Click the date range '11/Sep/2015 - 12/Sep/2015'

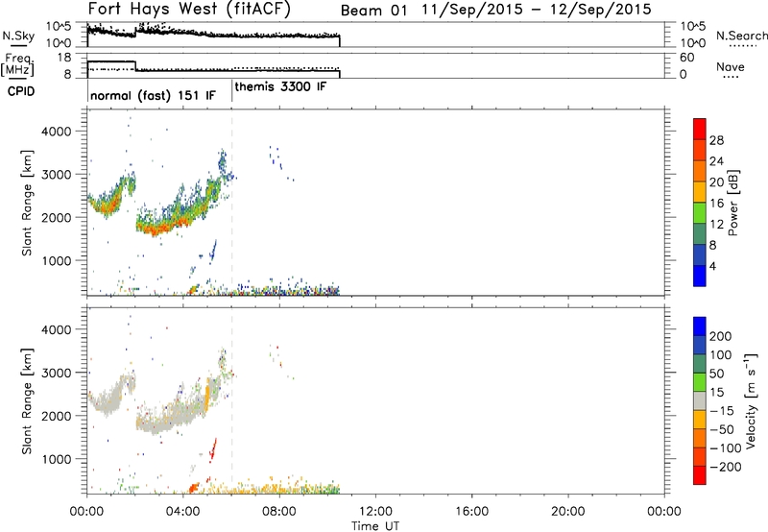(x=537, y=10)
